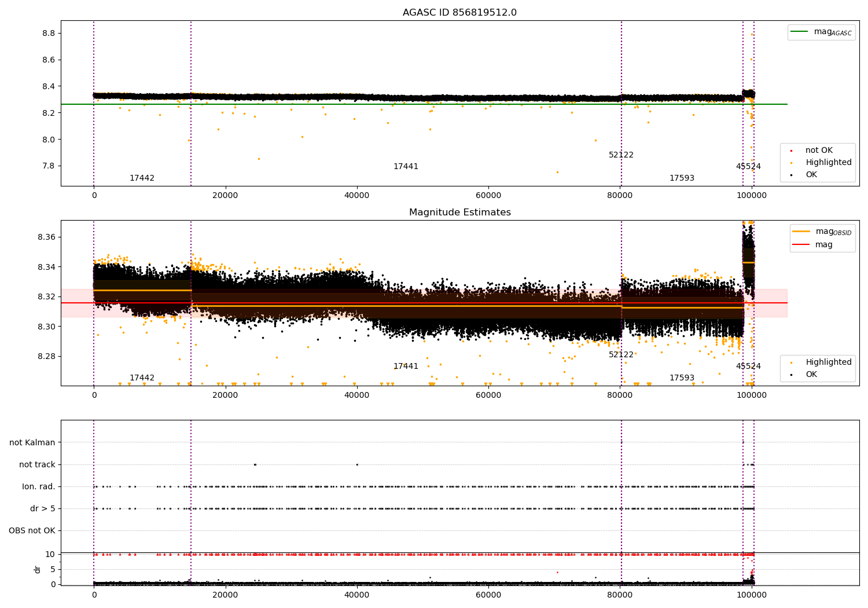Viewport: 868px width, 608px height.
Task: Click the "Magnitude Estimates" plot title
Action: (459, 213)
